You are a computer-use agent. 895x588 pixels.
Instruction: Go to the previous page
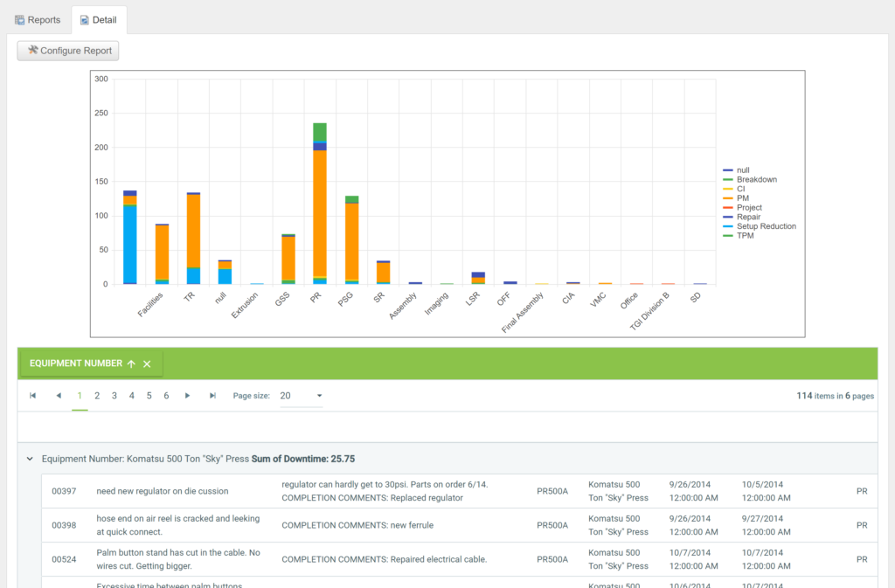(59, 396)
